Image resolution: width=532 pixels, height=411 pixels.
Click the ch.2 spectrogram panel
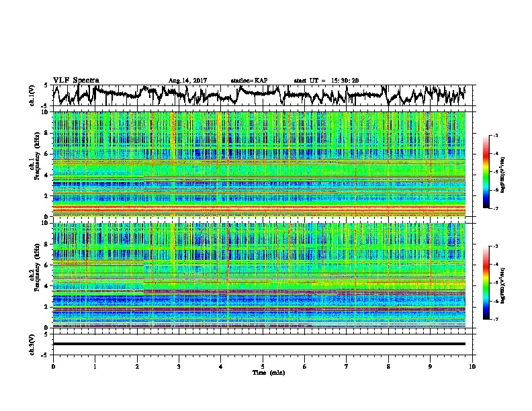[x=259, y=275]
